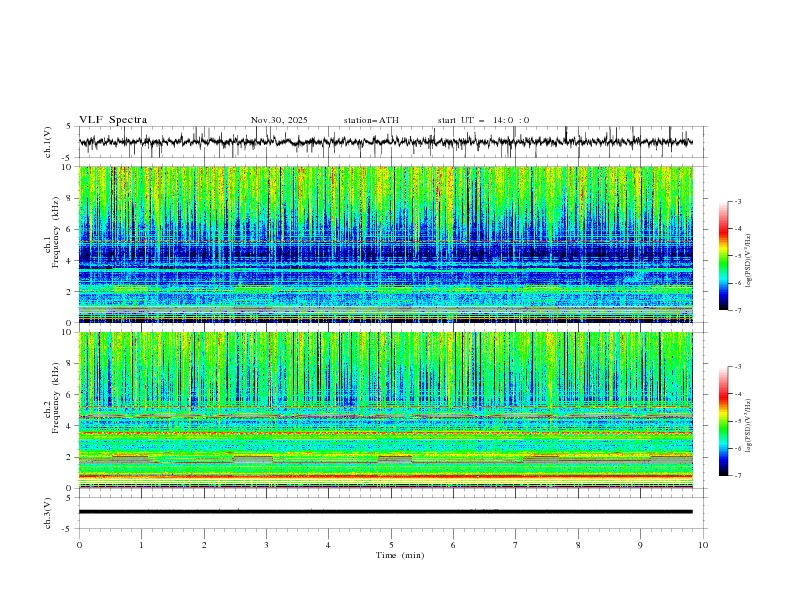Click time-axis tick label '9'
Image resolution: width=792 pixels, height=612 pixels.
coord(640,545)
